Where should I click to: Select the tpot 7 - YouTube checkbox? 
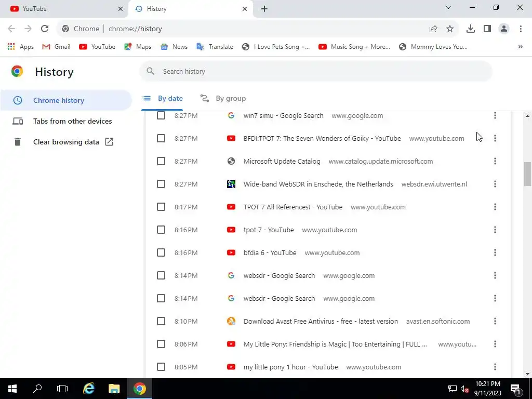pos(161,230)
